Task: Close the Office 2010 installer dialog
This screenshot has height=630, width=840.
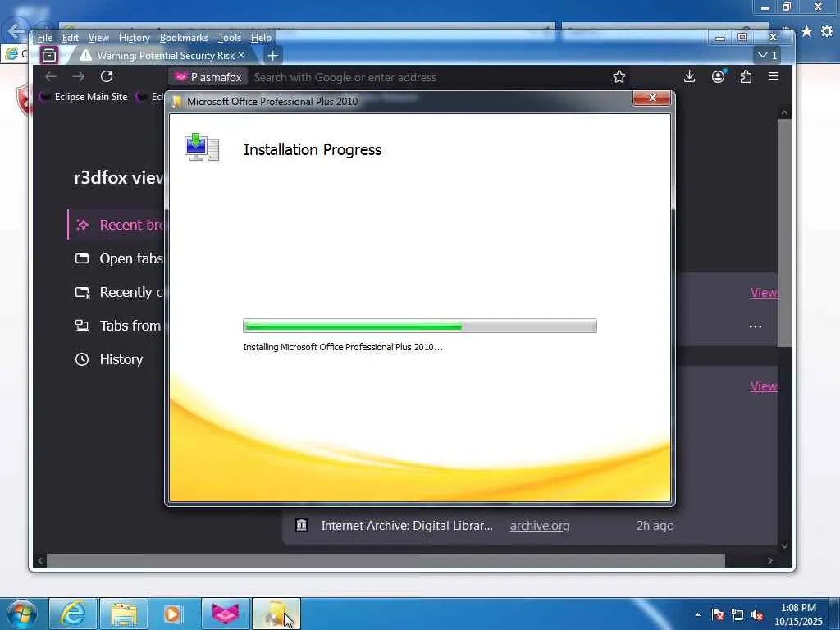Action: (651, 98)
